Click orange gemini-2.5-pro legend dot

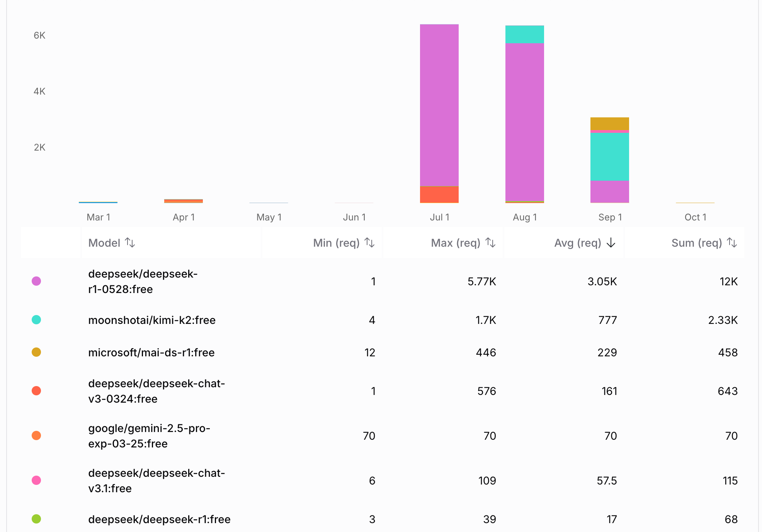[x=36, y=435]
